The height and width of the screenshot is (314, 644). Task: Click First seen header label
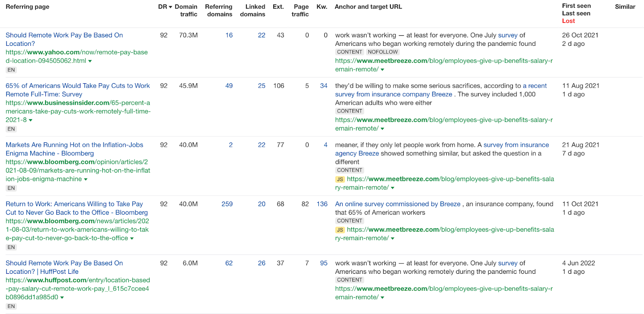click(576, 6)
